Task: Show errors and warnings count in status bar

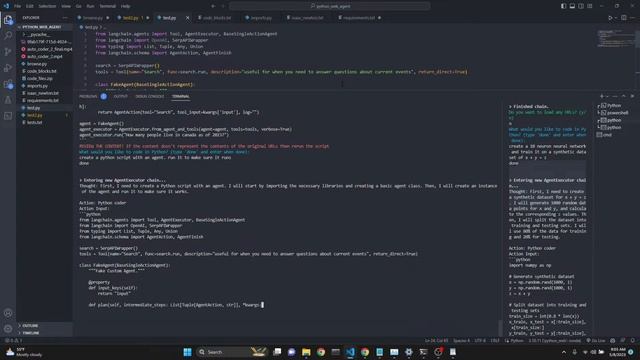Action: (x=13, y=340)
